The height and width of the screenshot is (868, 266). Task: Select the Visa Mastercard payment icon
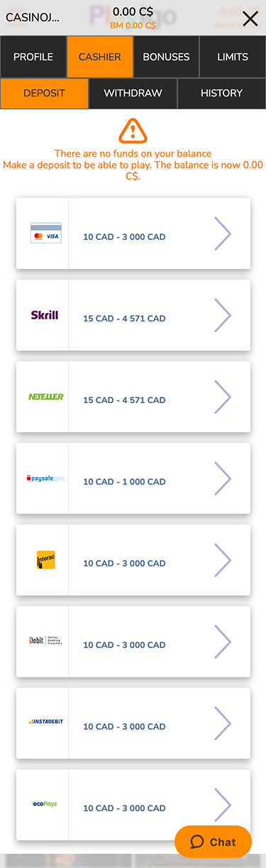45,234
